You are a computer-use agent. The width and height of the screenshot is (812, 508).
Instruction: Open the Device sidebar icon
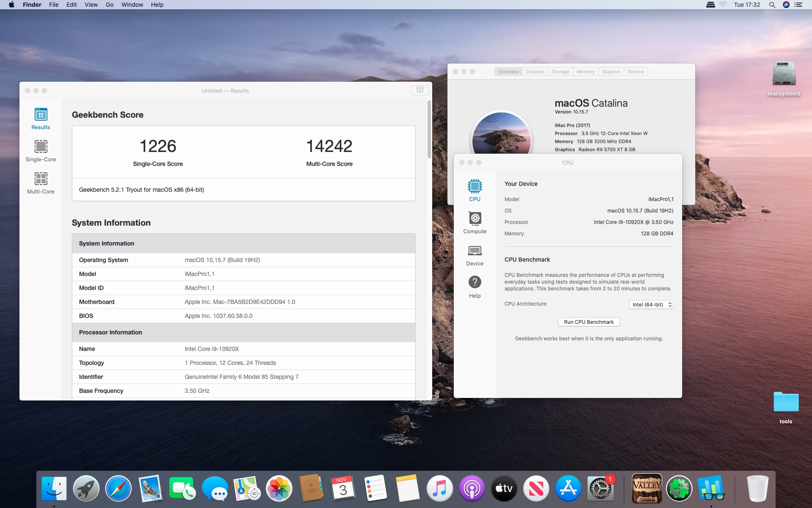coord(475,254)
